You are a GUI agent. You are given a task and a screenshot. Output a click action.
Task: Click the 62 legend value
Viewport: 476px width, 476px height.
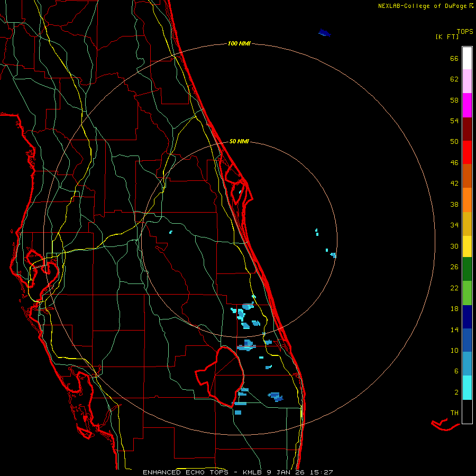point(454,79)
